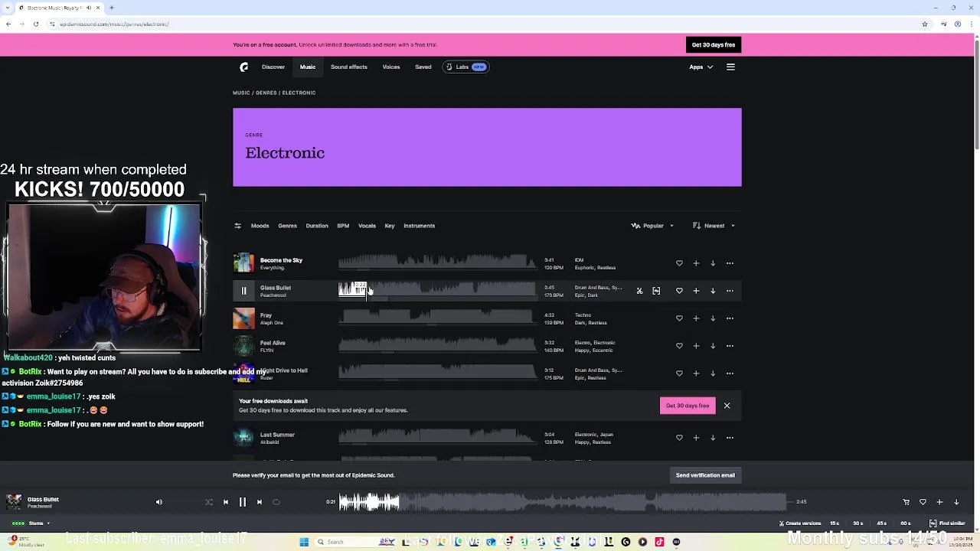Screen dimensions: 980x551
Task: Dismiss the free downloads promo
Action: click(727, 406)
